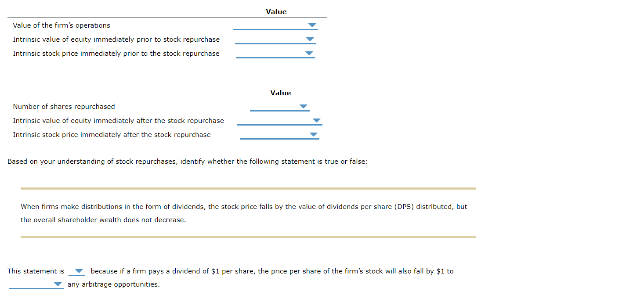Click the Number of shares repurchased label
Screen dimensions: 644x302
(x=64, y=106)
